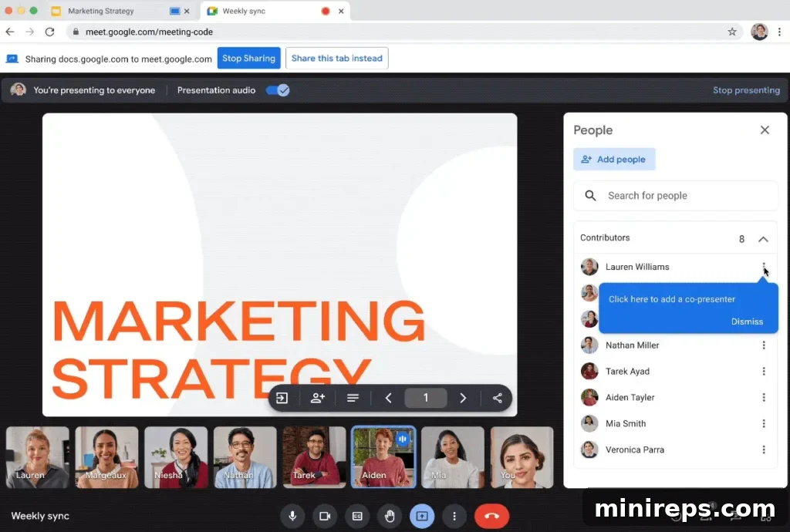Screen dimensions: 790x532
Task: Click Mia Smith in contributors list
Action: 625,424
